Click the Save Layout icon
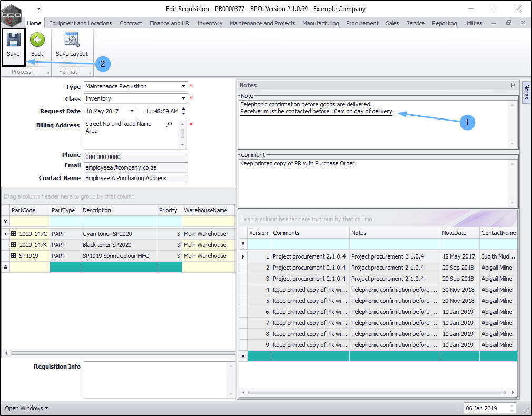532x416 pixels. tap(72, 41)
